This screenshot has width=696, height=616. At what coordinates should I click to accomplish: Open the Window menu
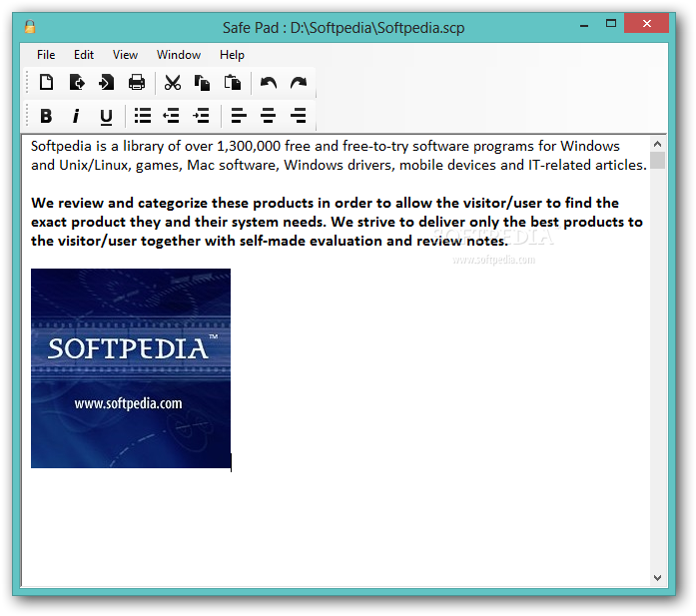pos(179,55)
